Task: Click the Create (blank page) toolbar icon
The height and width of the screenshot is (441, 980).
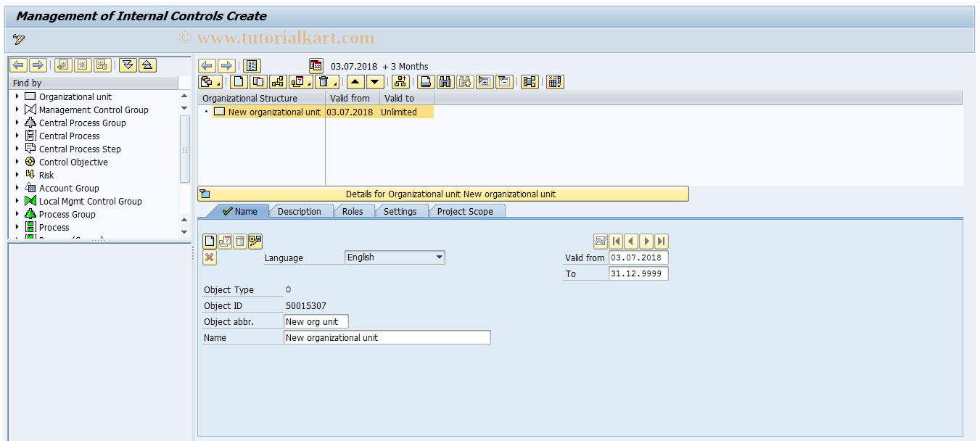Action: [x=238, y=81]
